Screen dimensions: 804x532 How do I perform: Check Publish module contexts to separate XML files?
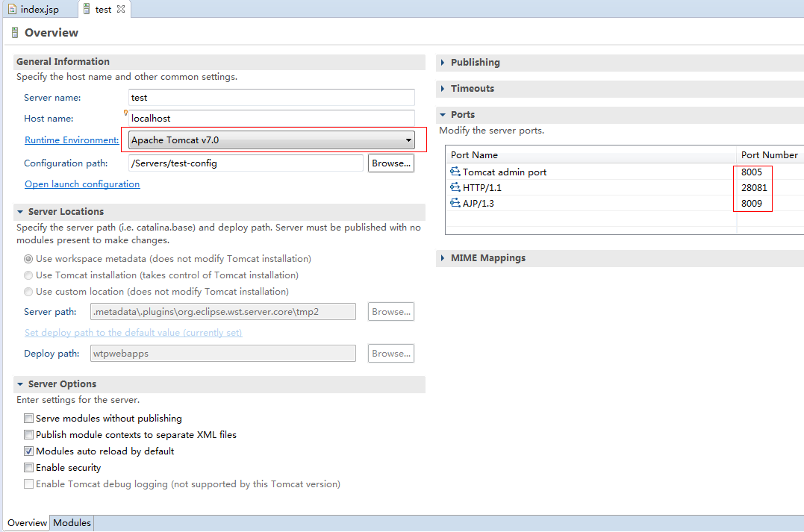click(x=28, y=434)
